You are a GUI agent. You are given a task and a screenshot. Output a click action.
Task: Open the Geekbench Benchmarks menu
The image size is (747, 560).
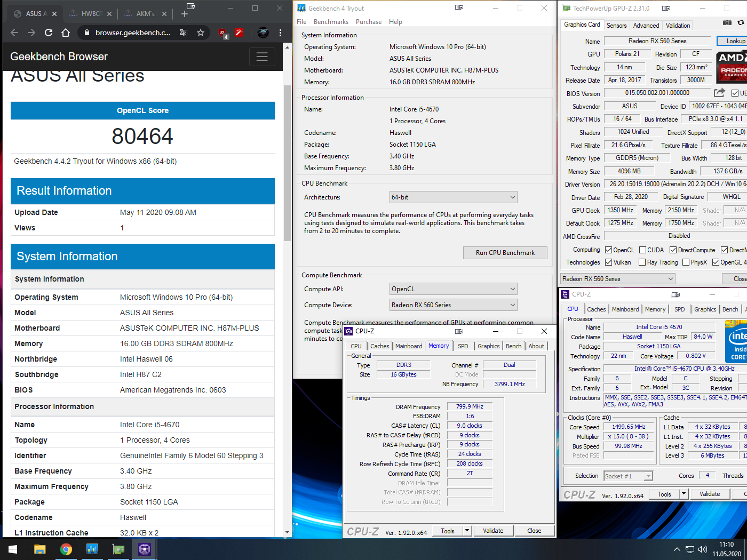coord(331,22)
